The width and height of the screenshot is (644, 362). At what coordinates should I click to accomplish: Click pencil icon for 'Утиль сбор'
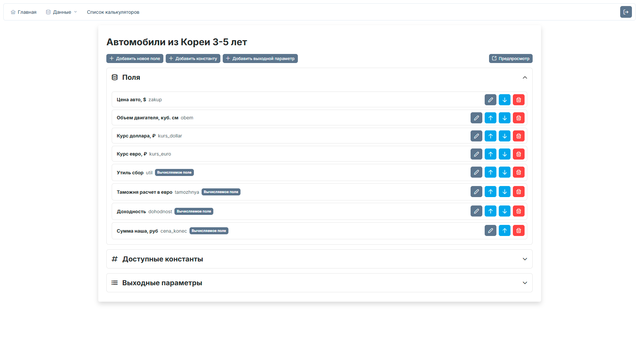pyautogui.click(x=476, y=172)
